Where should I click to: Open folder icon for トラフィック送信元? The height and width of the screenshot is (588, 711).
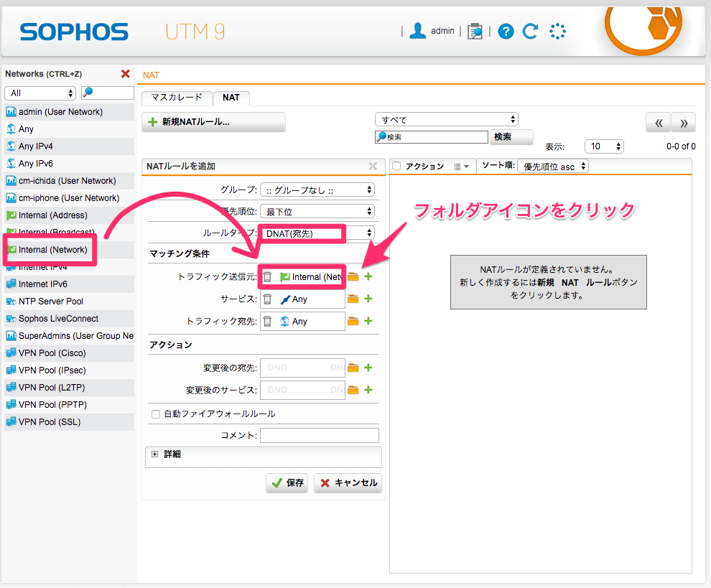point(353,276)
